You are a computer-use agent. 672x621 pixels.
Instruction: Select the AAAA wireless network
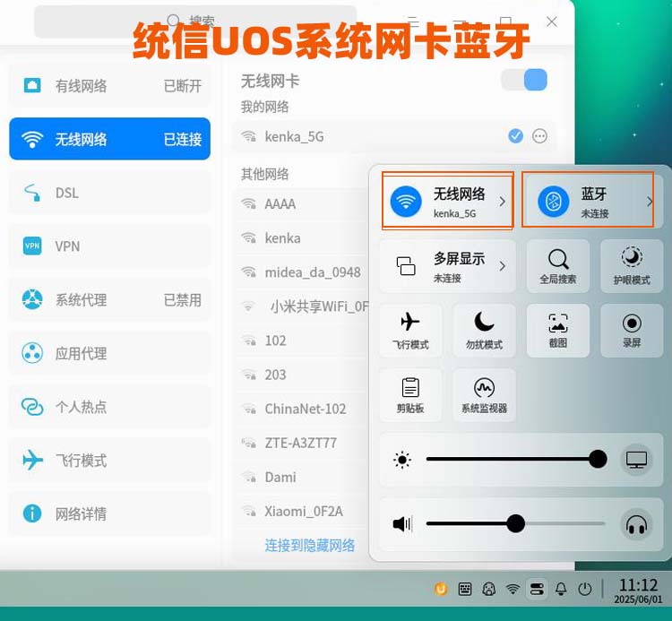coord(300,203)
